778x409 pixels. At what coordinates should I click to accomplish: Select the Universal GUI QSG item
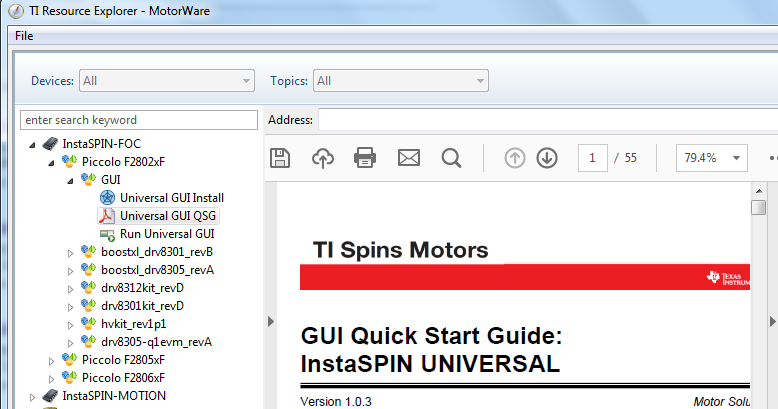pyautogui.click(x=168, y=216)
